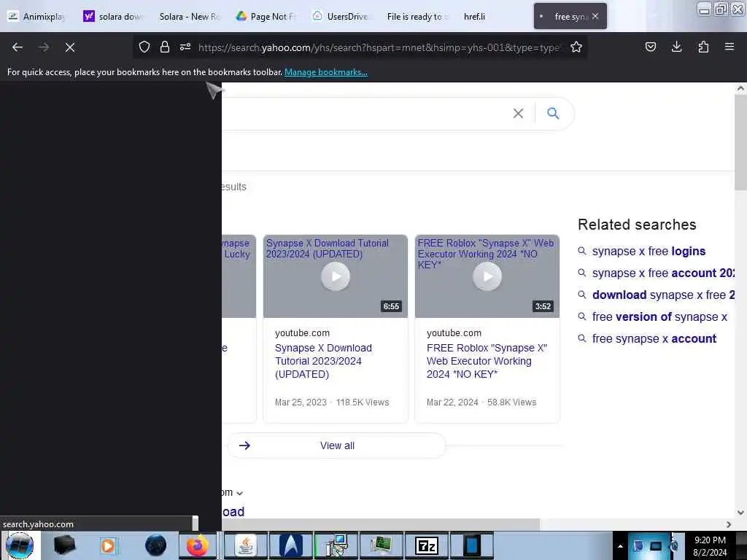Open the 7z archive manager taskbar icon
This screenshot has width=747, height=560.
point(426,545)
